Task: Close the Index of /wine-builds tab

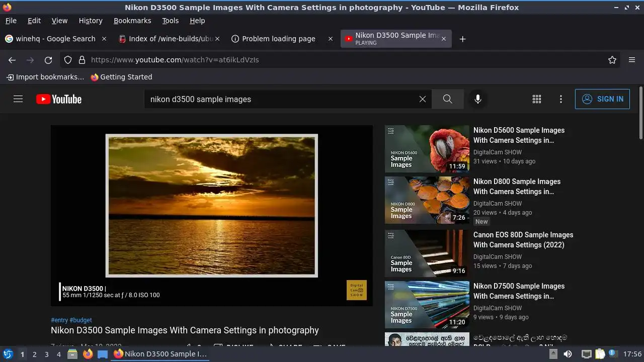Action: point(217,39)
